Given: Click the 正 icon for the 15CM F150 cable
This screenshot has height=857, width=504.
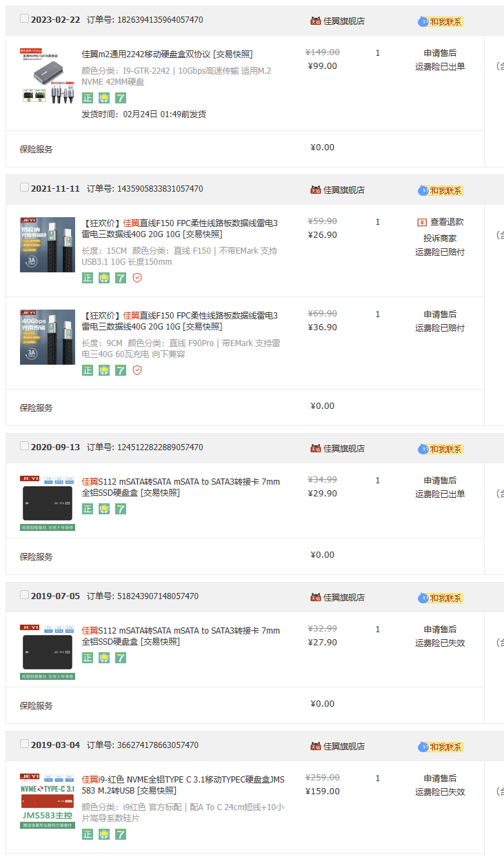Looking at the screenshot, I should pos(88,278).
